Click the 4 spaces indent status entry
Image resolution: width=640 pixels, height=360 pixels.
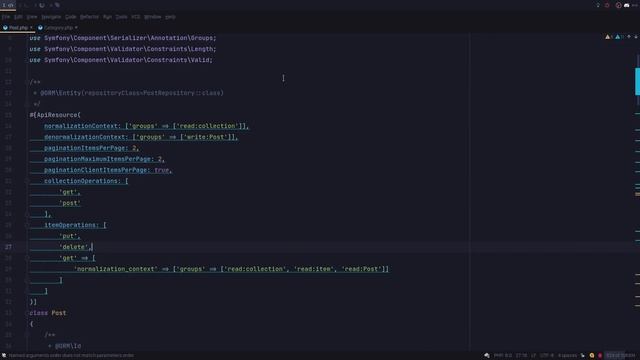tap(567, 356)
